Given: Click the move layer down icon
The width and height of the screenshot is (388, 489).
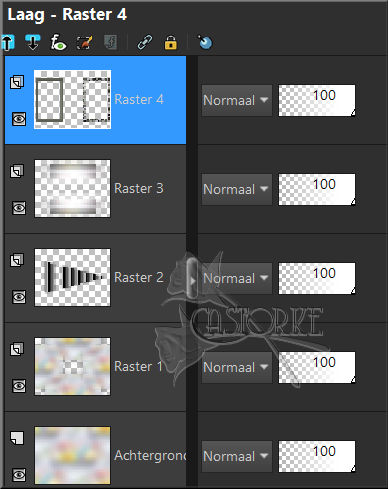Looking at the screenshot, I should click(32, 42).
